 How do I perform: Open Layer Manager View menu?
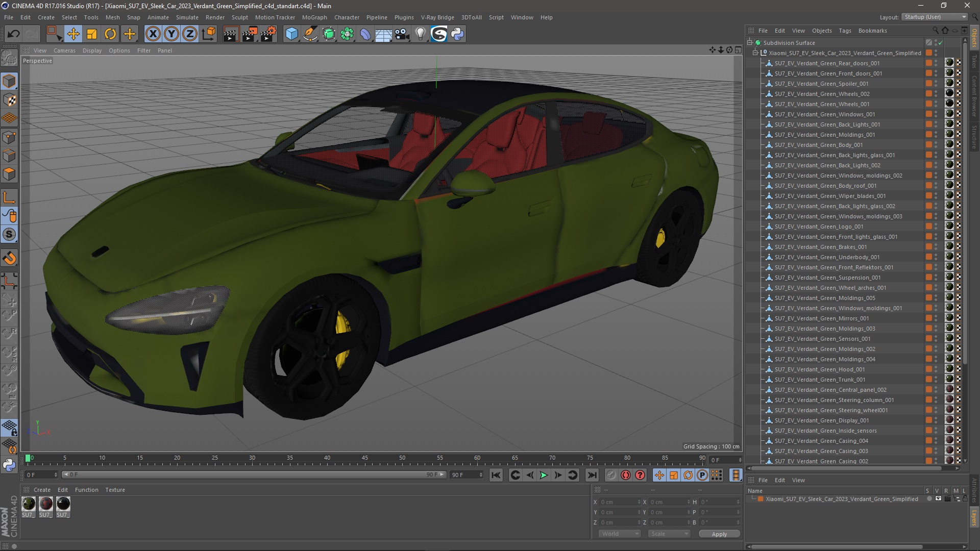[798, 480]
